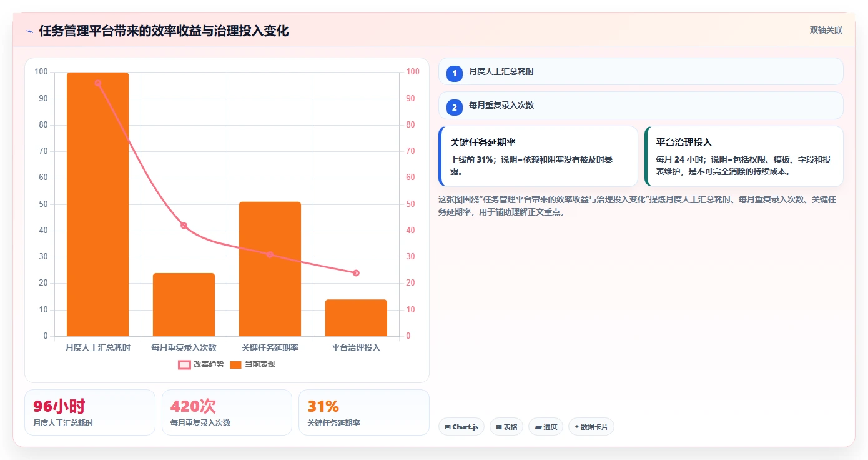Click the x-axis label 平台治理投入
This screenshot has width=868, height=460.
coord(356,347)
